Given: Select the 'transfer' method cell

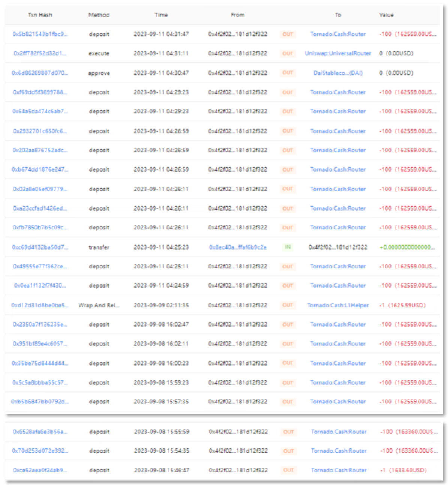Looking at the screenshot, I should [x=99, y=247].
